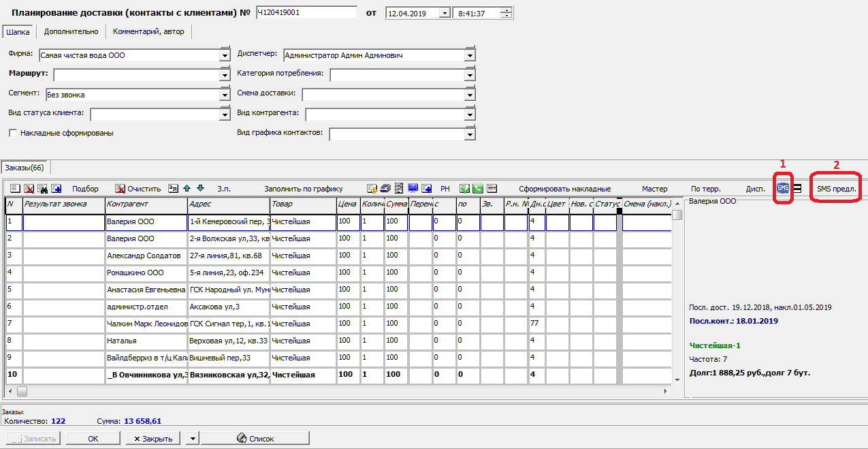This screenshot has height=449, width=868.
Task: Open the Диспетчер dropdown list
Action: pyautogui.click(x=470, y=56)
